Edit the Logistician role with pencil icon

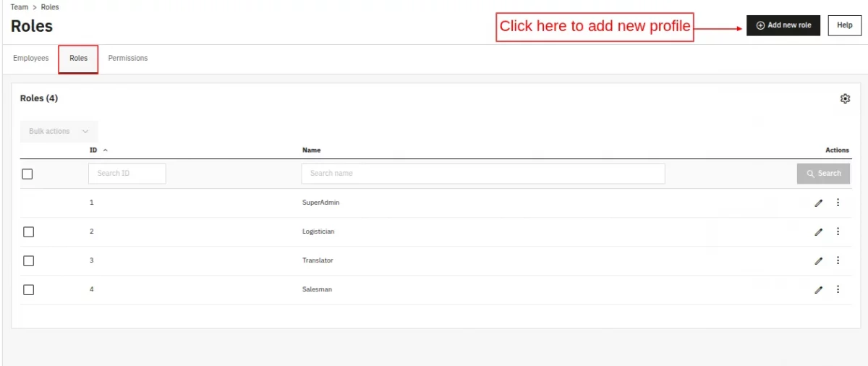pyautogui.click(x=818, y=231)
